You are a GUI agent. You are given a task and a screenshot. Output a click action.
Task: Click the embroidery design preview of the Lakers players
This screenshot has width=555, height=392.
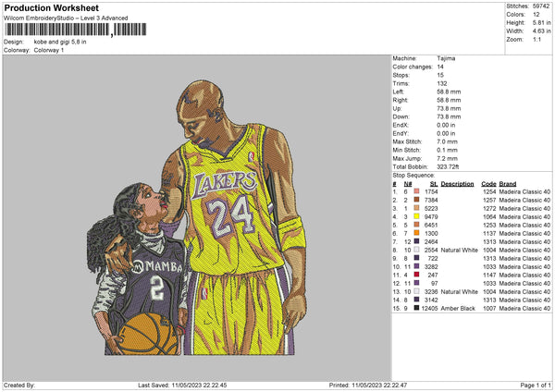[x=197, y=217]
